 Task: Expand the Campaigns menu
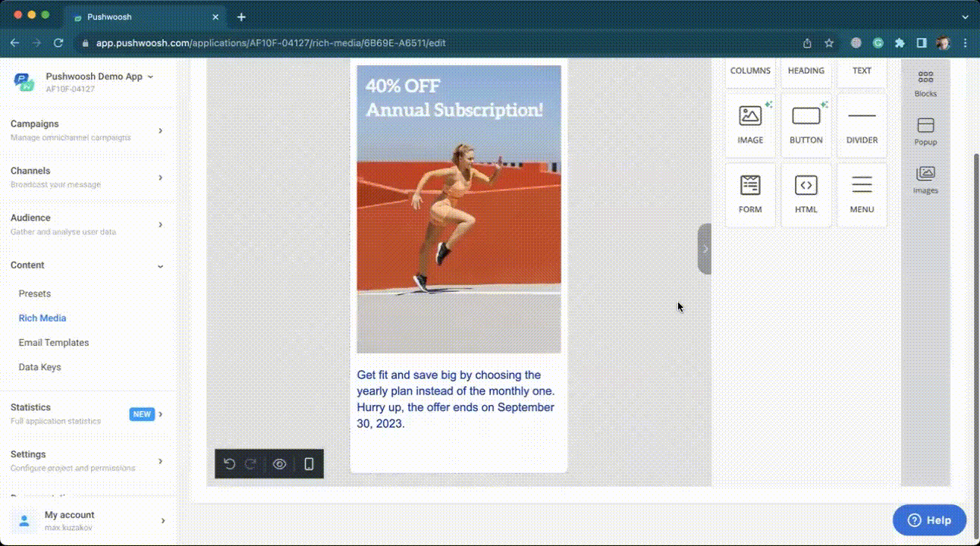(87, 130)
